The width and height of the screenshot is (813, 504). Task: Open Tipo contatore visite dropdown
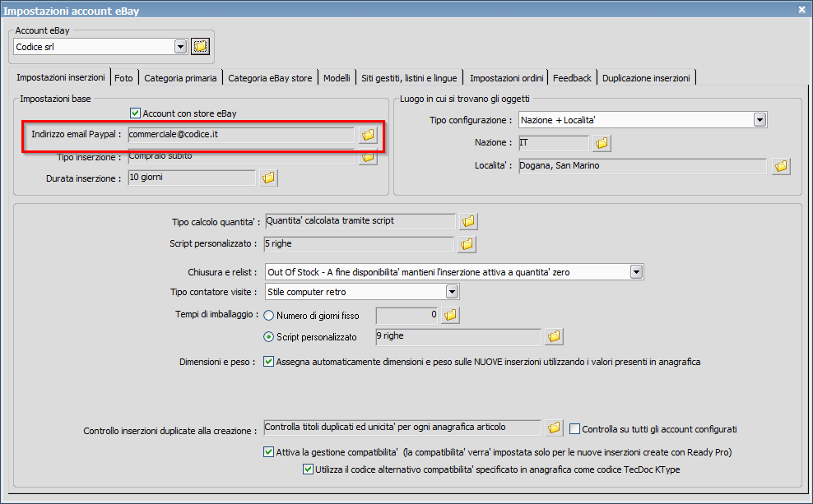pos(452,292)
